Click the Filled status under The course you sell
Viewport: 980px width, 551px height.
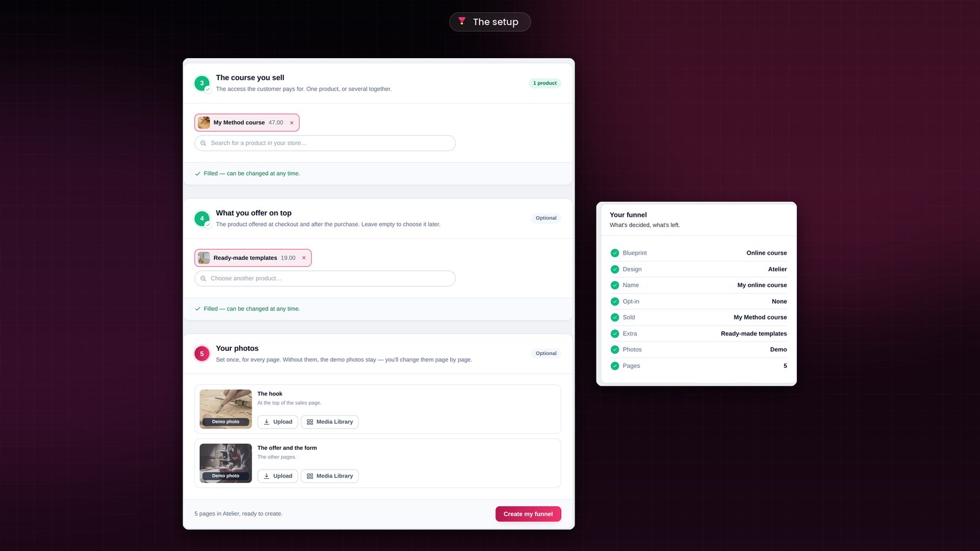pyautogui.click(x=247, y=174)
